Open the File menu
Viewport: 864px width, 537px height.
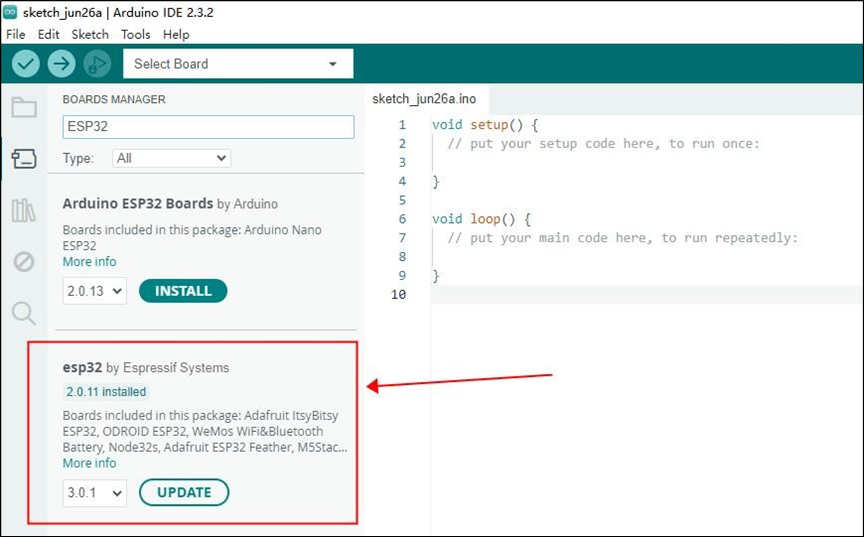click(15, 34)
